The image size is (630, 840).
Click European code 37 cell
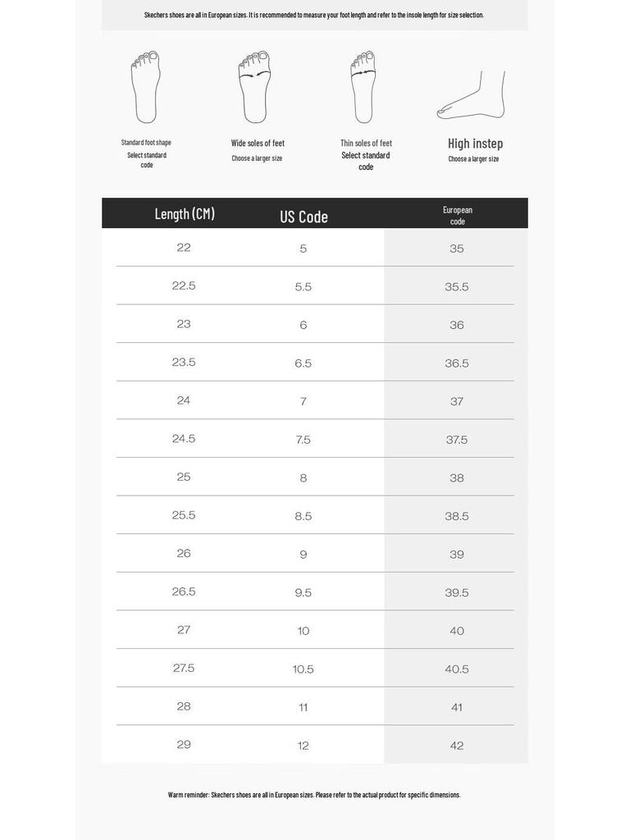457,401
